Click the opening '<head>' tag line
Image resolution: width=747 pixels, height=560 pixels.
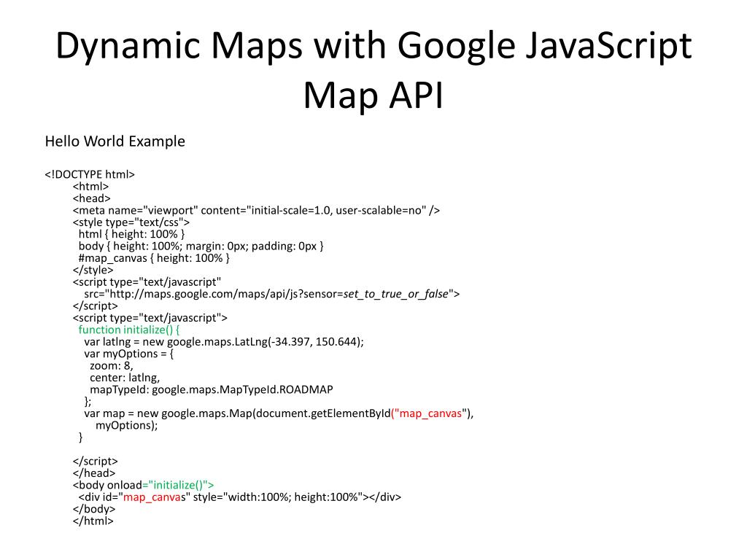point(91,198)
